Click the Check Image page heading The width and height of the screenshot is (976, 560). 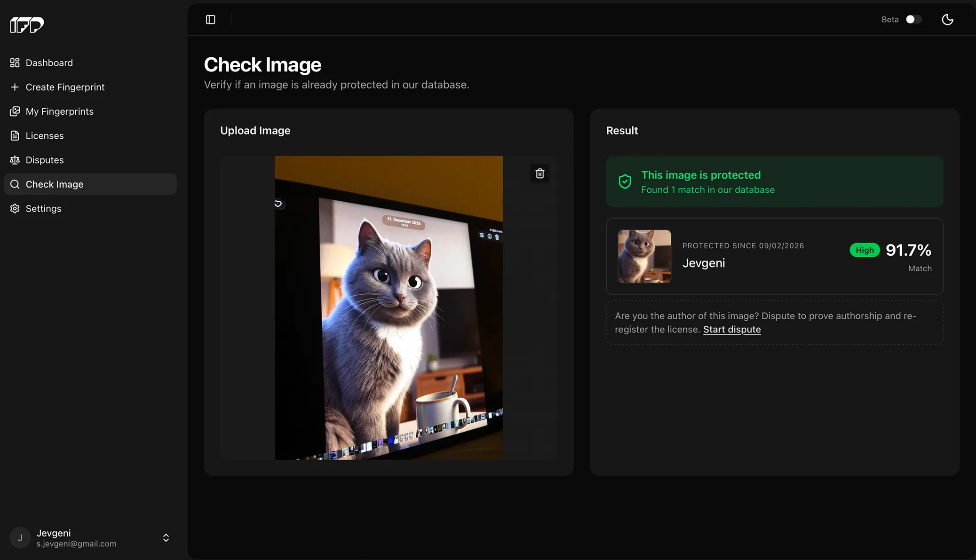[x=262, y=65]
